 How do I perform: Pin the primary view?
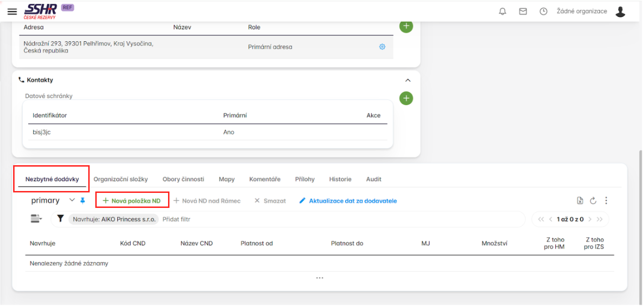click(83, 200)
